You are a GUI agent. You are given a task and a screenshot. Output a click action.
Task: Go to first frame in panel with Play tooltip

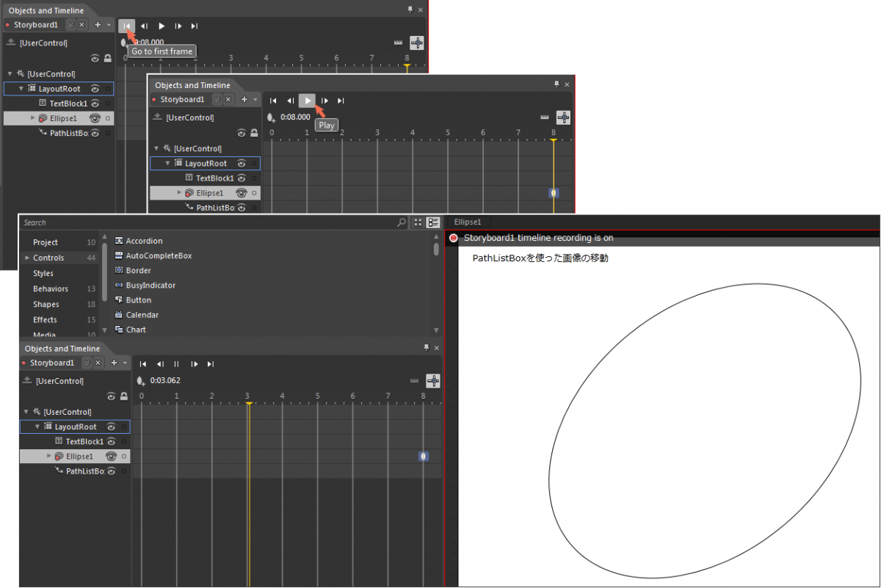[x=273, y=101]
